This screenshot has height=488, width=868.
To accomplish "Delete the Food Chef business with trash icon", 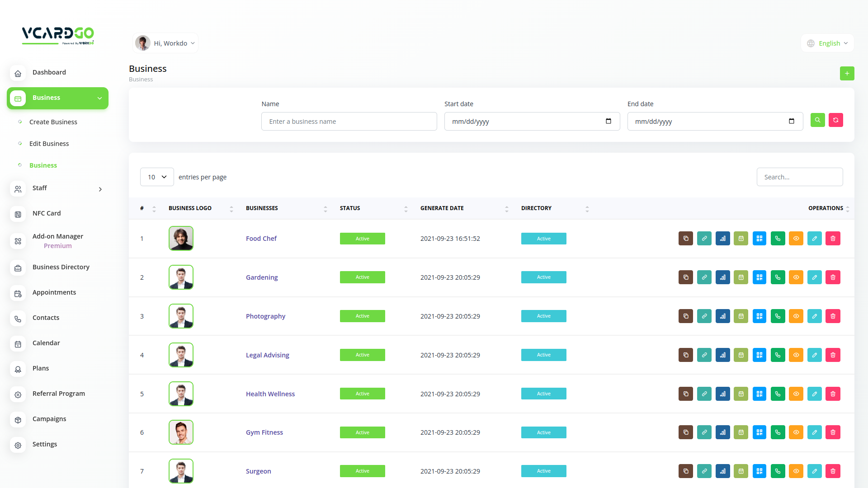I will click(833, 239).
